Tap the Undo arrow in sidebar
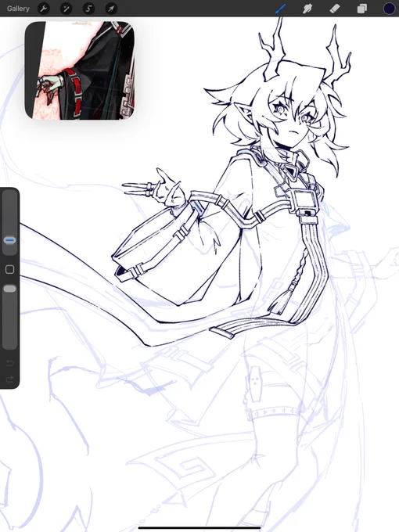Screen dimensions: 399x532 click(x=9, y=363)
